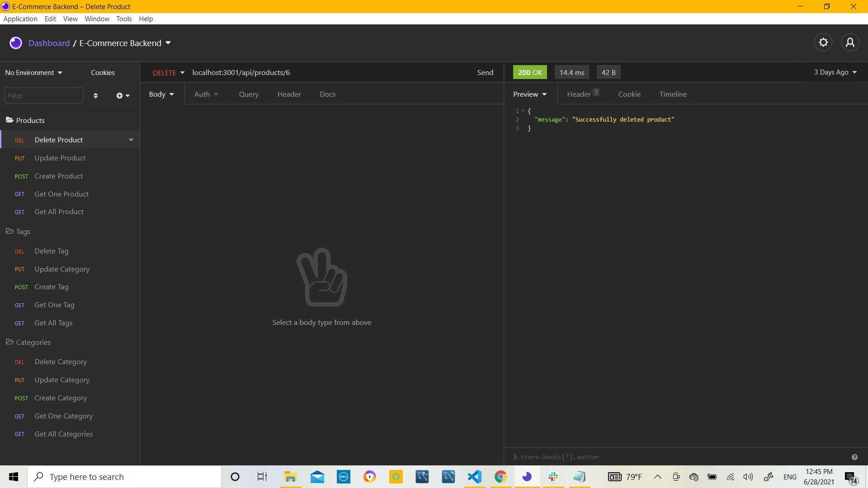The height and width of the screenshot is (488, 868).
Task: Open the Cookies manager
Action: pyautogui.click(x=103, y=72)
